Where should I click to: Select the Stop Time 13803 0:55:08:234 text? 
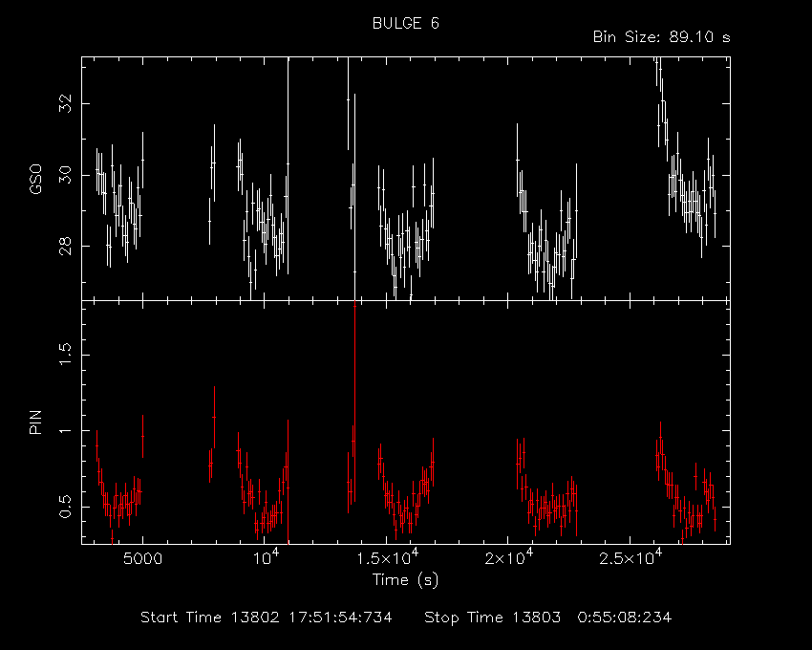[548, 617]
